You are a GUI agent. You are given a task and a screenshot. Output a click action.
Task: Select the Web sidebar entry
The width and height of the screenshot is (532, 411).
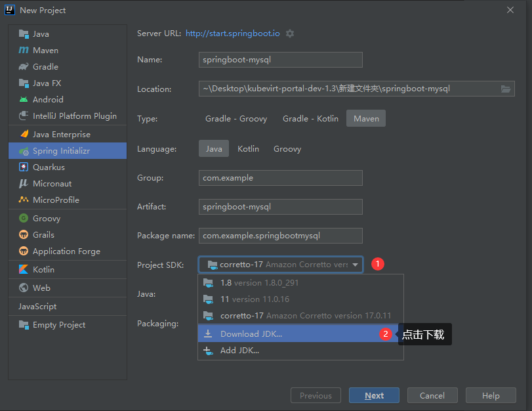coord(68,288)
